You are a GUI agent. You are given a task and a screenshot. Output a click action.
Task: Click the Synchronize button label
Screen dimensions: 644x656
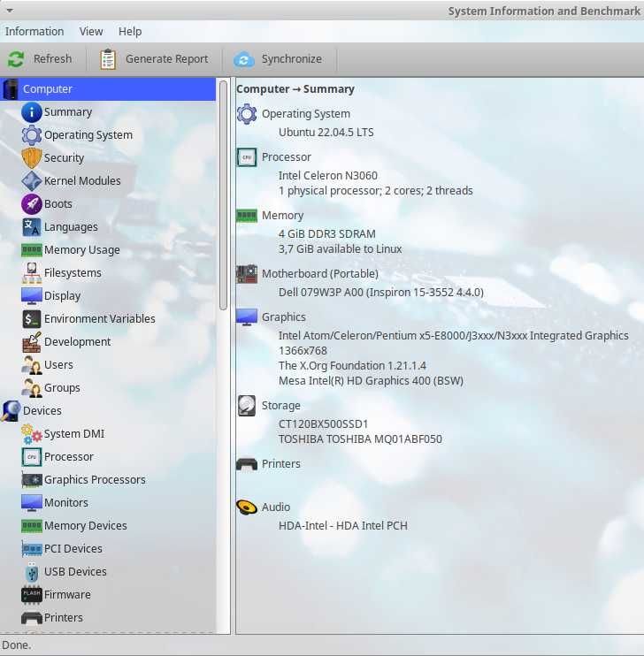point(291,59)
